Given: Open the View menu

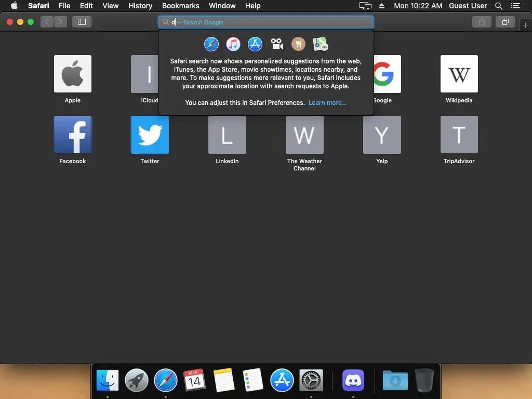Looking at the screenshot, I should pos(110,6).
